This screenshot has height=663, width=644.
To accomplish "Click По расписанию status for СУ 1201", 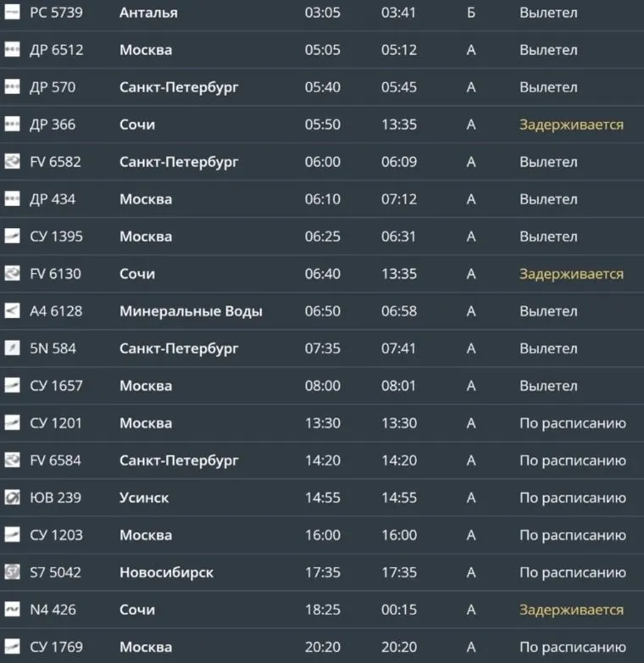I will click(x=573, y=423).
